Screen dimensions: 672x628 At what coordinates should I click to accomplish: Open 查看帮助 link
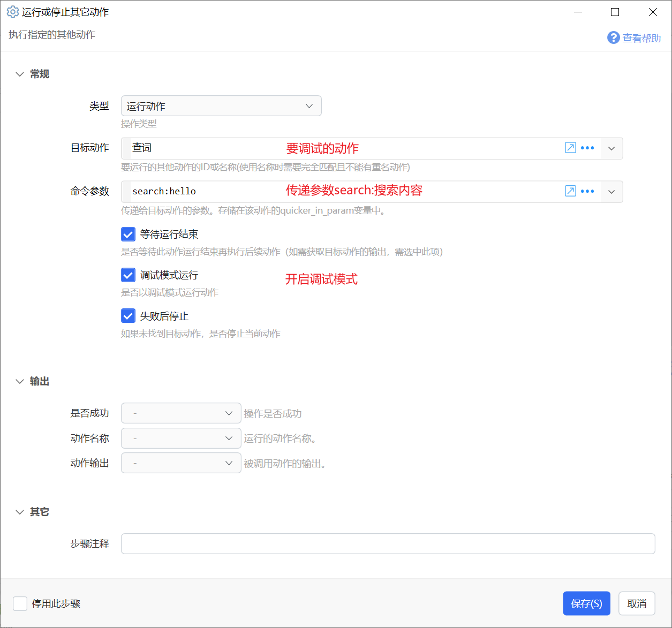641,38
